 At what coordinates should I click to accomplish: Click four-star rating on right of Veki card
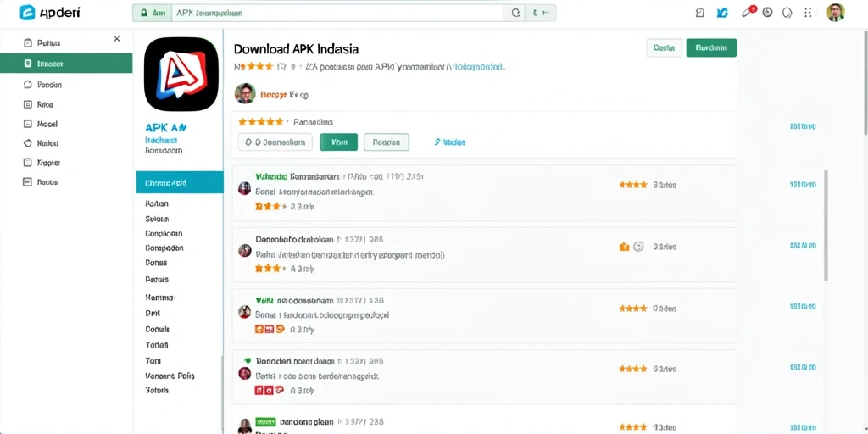pos(633,309)
